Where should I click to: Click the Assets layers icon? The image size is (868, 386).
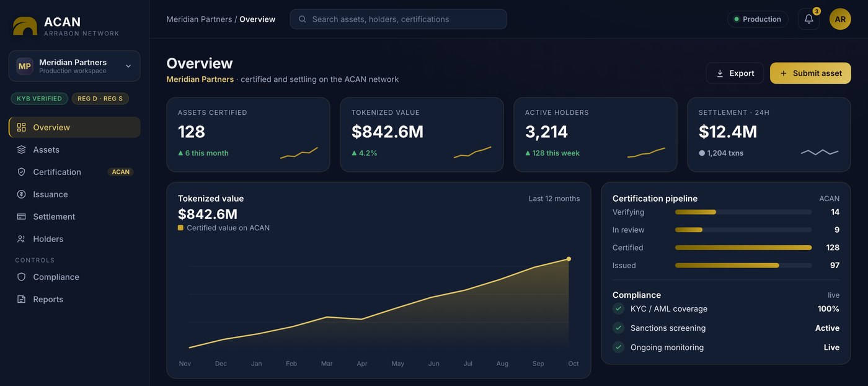(x=22, y=150)
